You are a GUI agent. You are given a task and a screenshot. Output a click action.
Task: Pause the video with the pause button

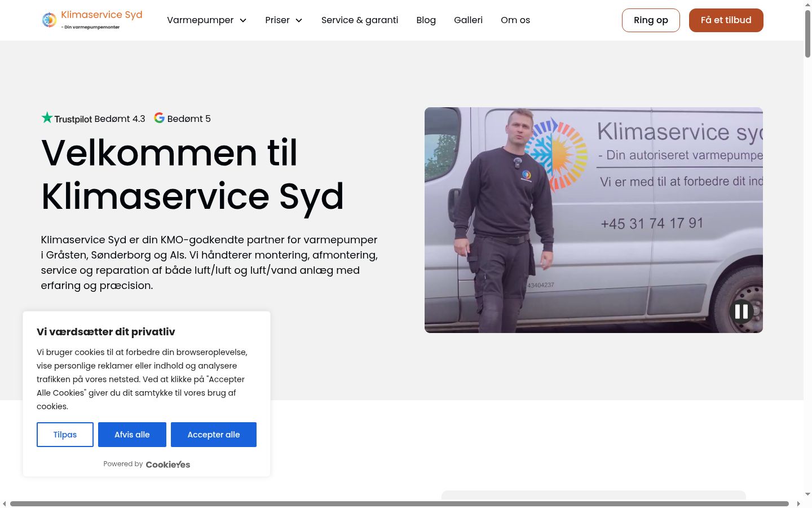(x=742, y=311)
